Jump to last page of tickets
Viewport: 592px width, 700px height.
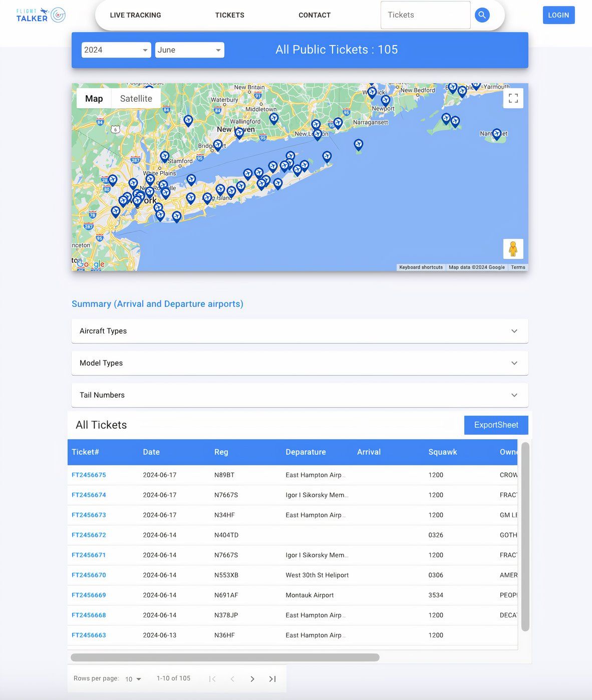click(272, 679)
